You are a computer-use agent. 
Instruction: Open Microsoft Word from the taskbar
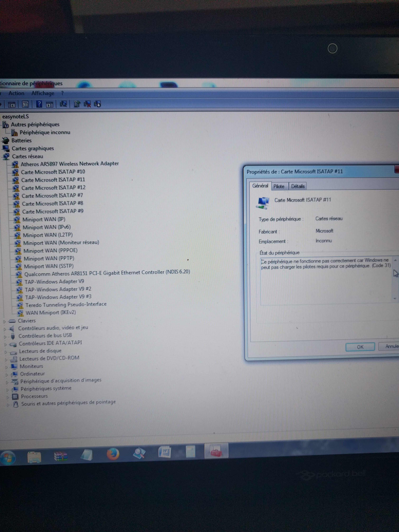coord(165,452)
